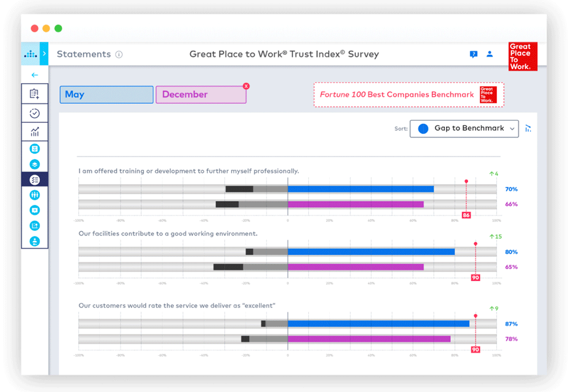Open the clipboard add survey icon
The height and width of the screenshot is (392, 570).
[34, 94]
